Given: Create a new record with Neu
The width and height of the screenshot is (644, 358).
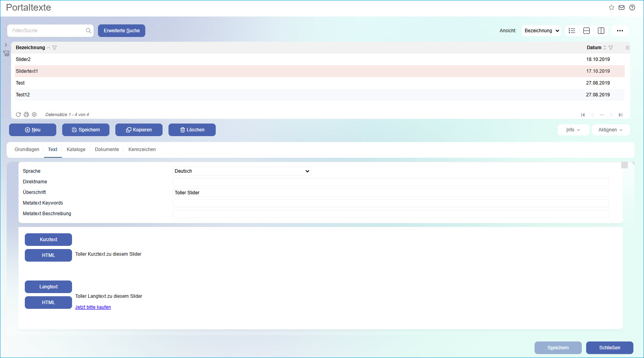Looking at the screenshot, I should pos(33,130).
